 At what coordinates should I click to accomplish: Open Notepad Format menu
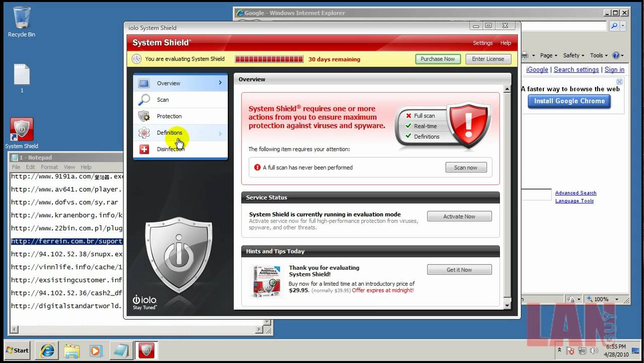click(x=49, y=167)
